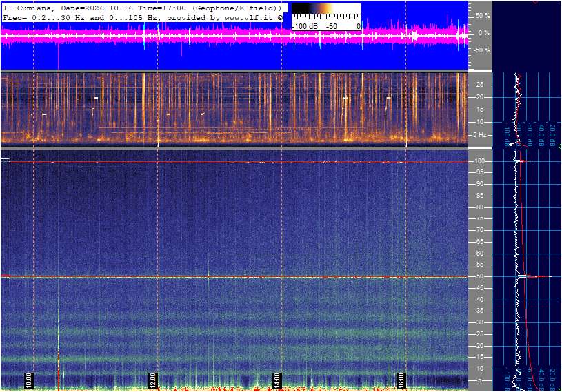
Task: Click the '-50' label on the color legend
Action: point(332,26)
